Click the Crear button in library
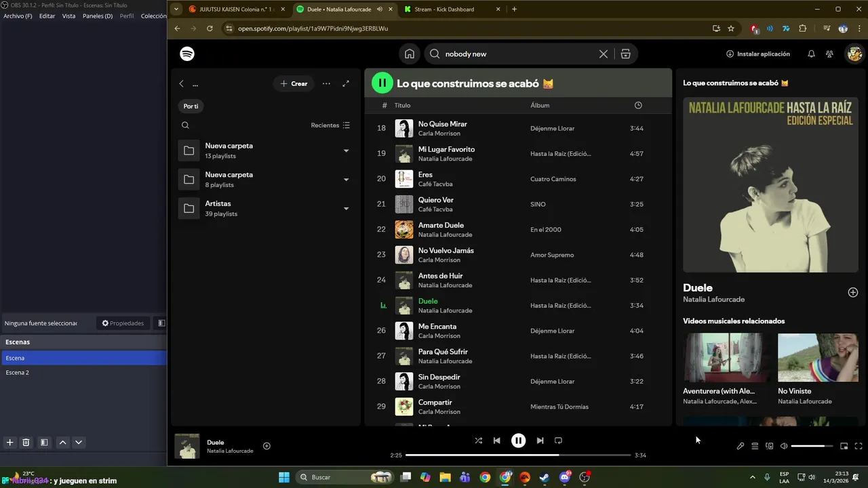868x488 pixels. point(294,83)
